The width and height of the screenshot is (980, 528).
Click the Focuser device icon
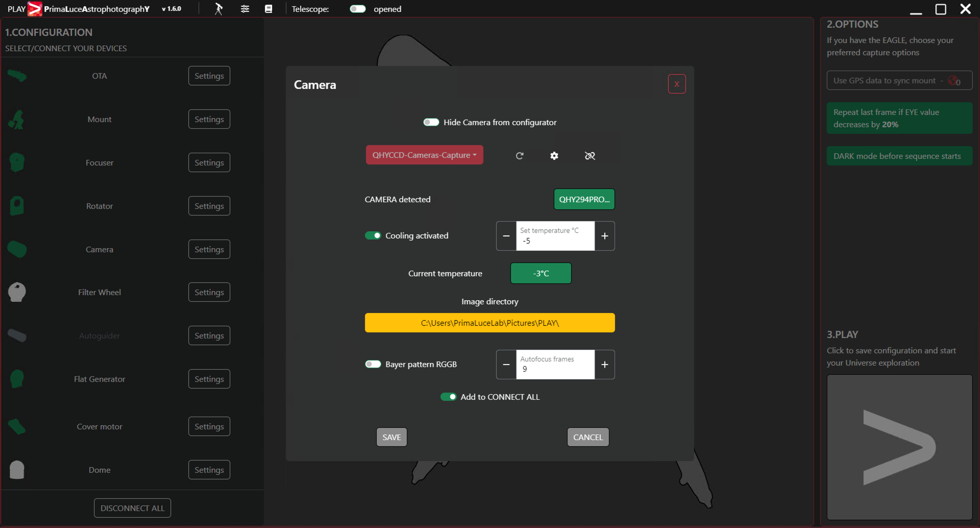pos(17,162)
